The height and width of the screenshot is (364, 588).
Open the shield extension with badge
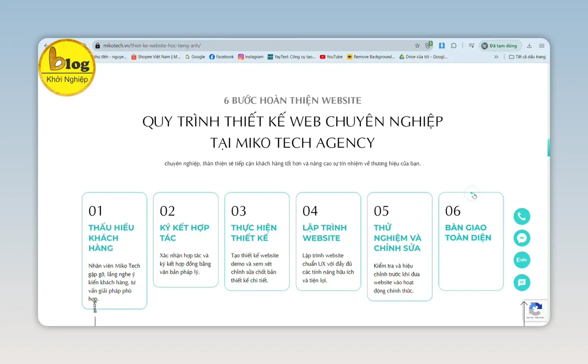429,45
